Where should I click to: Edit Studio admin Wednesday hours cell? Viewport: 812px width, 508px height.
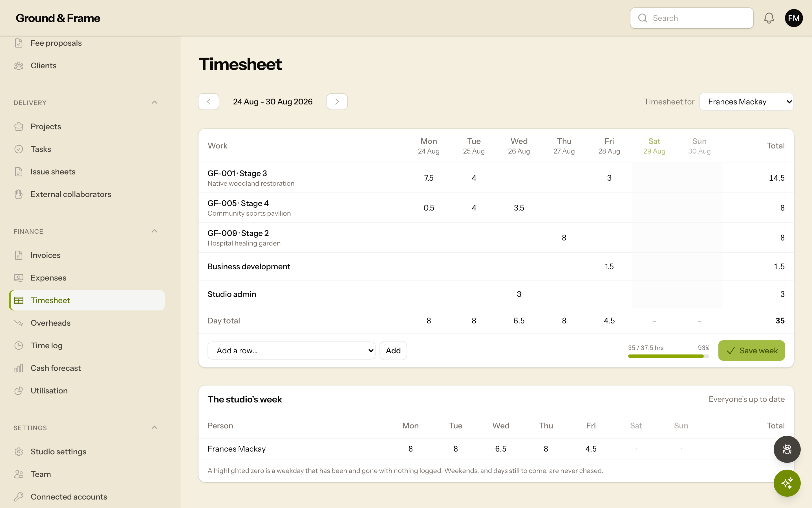click(x=519, y=294)
